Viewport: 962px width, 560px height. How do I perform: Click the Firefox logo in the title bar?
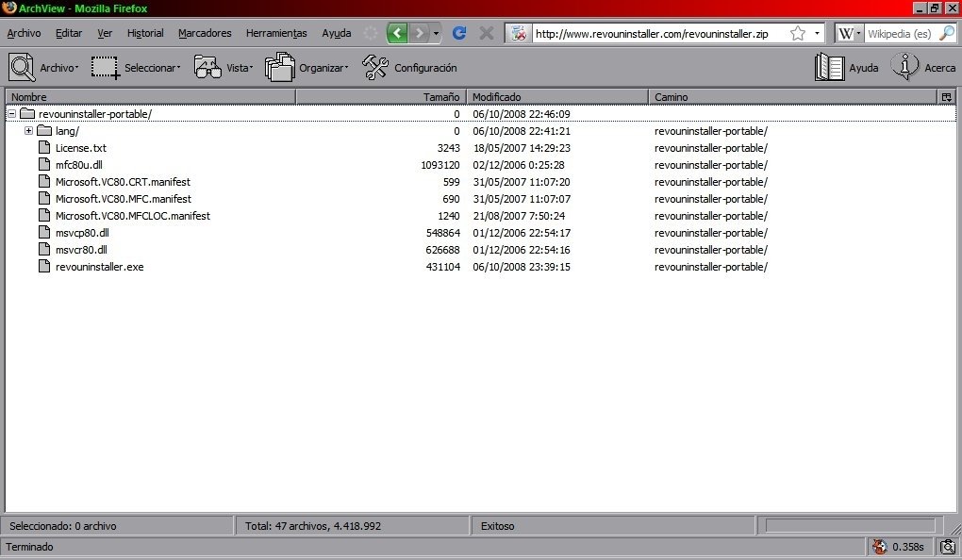(9, 8)
